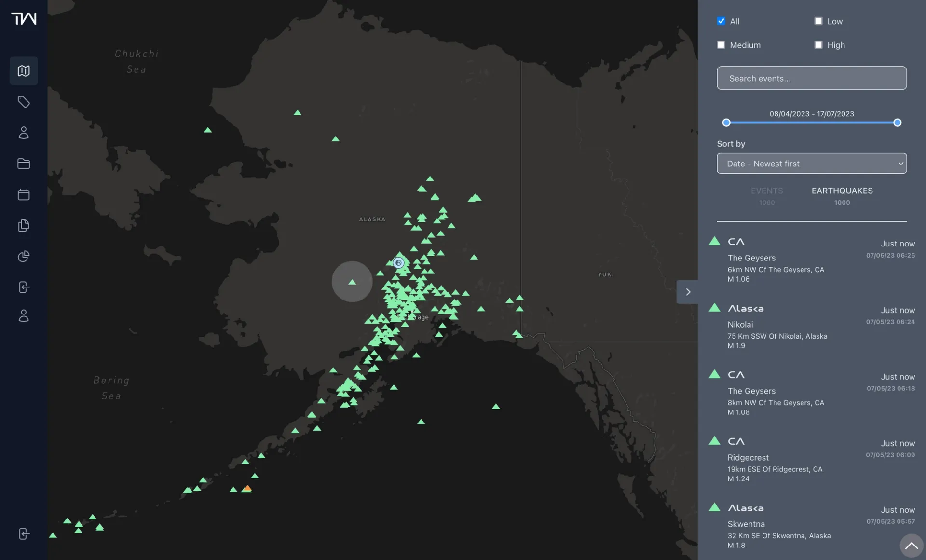Viewport: 926px width, 560px height.
Task: Open the Sort by date dropdown
Action: [811, 164]
